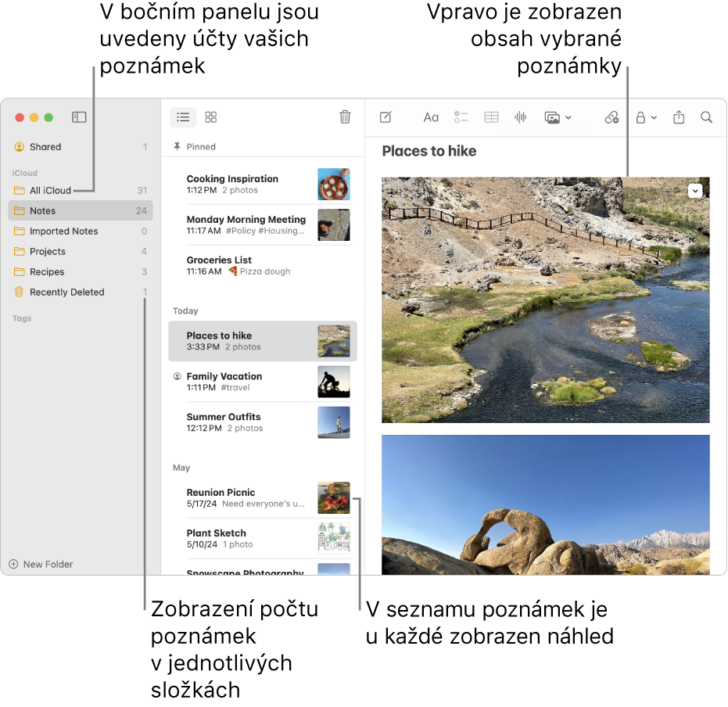This screenshot has height=707, width=728.
Task: Click the lock note icon
Action: [640, 117]
